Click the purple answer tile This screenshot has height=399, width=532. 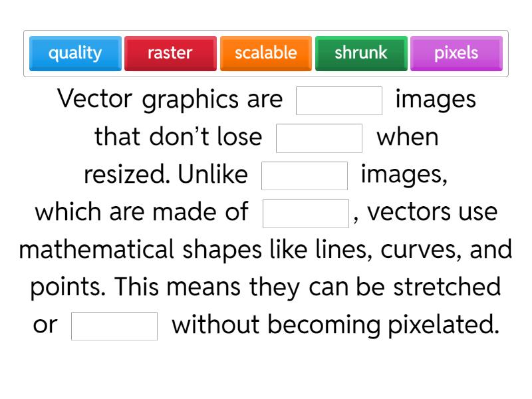(456, 53)
